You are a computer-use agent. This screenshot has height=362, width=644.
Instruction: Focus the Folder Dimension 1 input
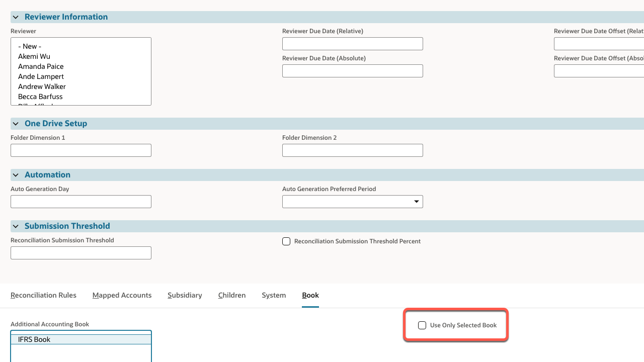(80, 150)
